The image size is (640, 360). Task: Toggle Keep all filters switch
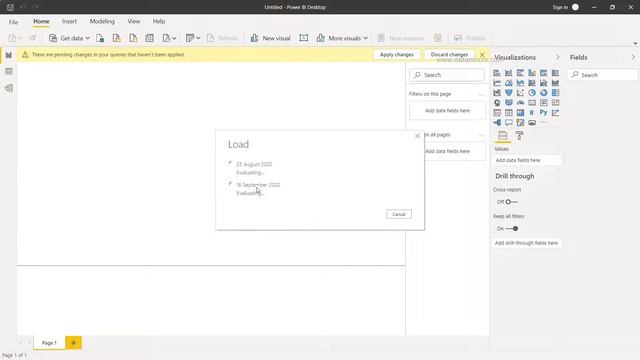tap(512, 229)
